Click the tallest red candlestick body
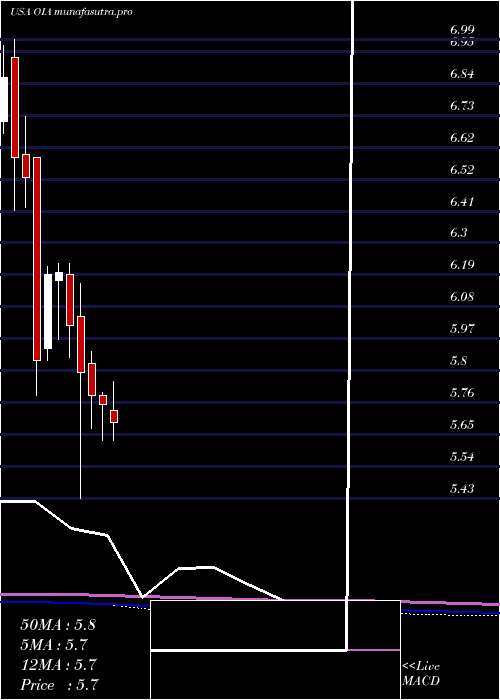This screenshot has width=500, height=700. (37, 259)
